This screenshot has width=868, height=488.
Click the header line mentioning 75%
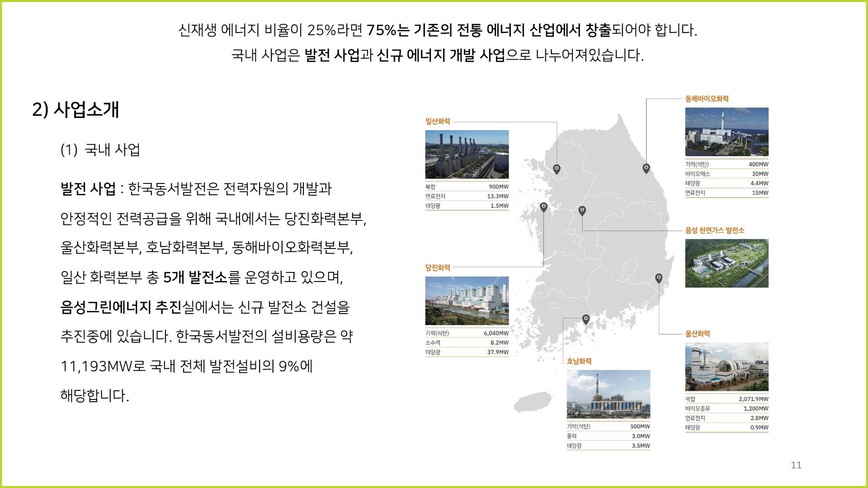point(438,30)
